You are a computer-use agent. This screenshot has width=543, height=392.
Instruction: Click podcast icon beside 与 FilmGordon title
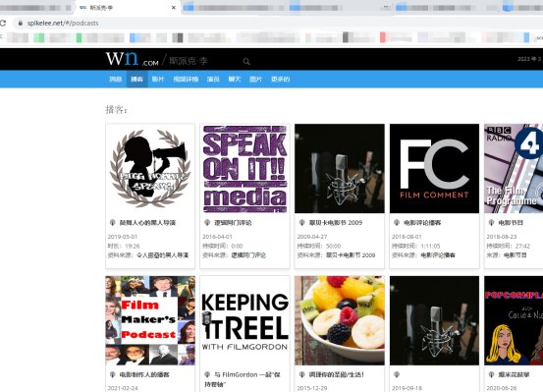(207, 374)
